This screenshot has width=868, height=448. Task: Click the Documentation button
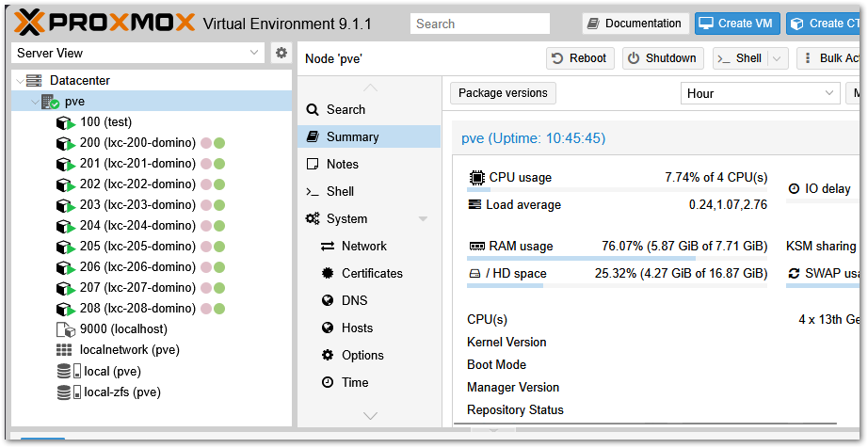pos(635,24)
